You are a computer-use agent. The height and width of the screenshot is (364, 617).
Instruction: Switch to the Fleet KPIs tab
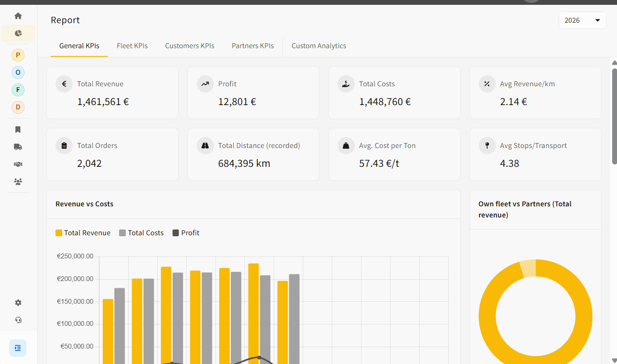tap(132, 46)
